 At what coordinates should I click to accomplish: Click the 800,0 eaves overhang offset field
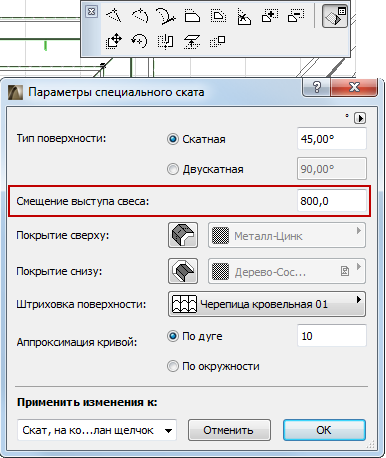coord(332,201)
